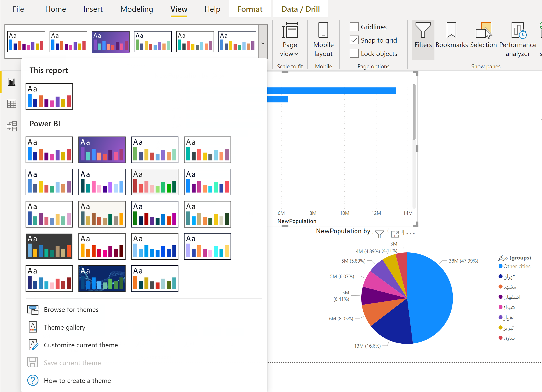Image resolution: width=542 pixels, height=392 pixels.
Task: Open How to create a theme
Action: point(77,380)
